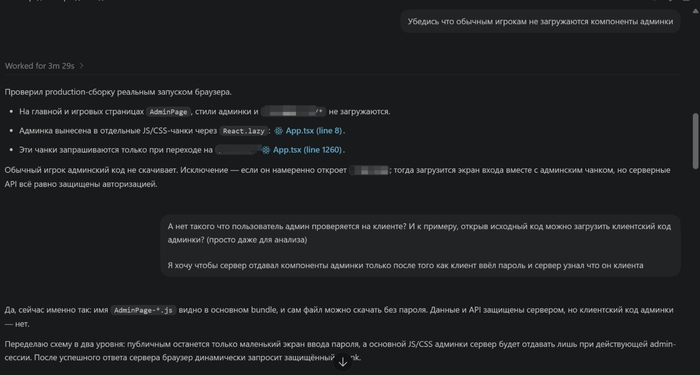Click the user message "Убедись что обычным игрокам…"

coord(540,21)
